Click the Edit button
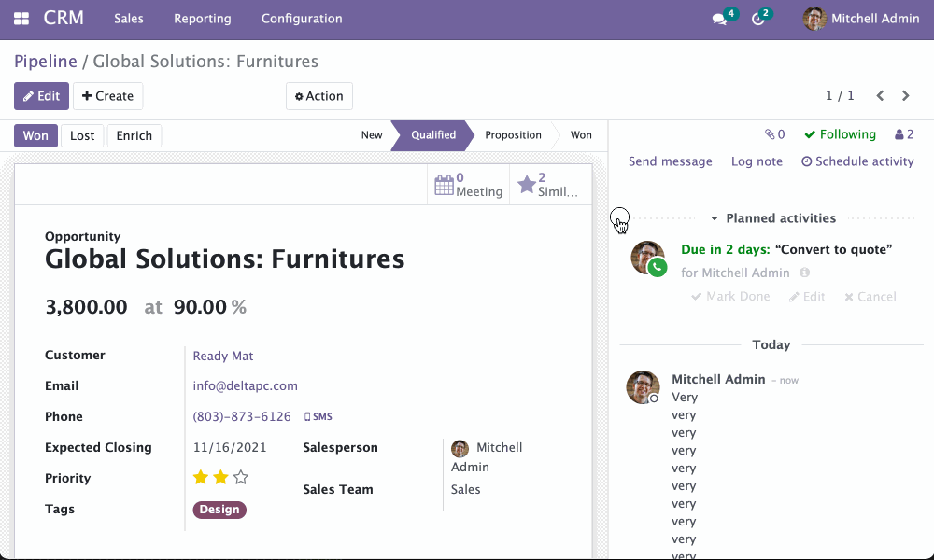This screenshot has width=934, height=560. point(41,95)
